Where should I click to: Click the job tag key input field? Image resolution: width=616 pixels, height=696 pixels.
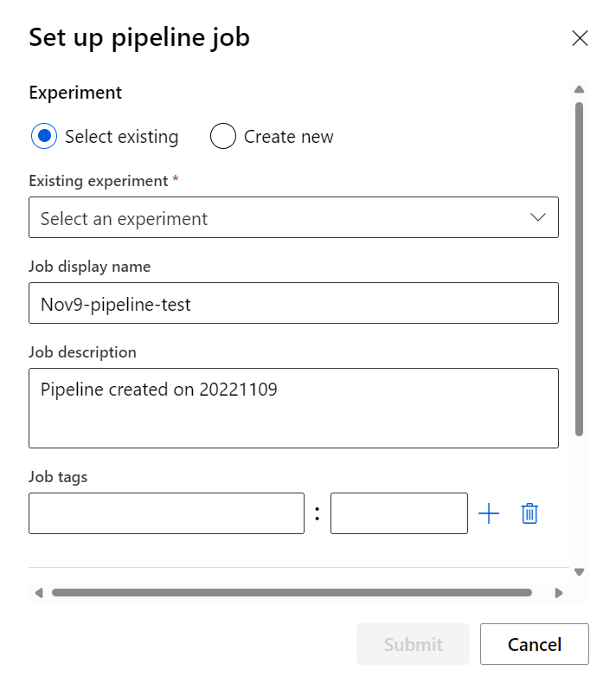(x=166, y=513)
